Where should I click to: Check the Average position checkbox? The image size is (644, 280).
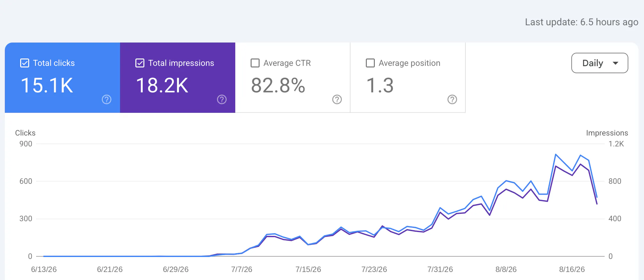click(370, 63)
